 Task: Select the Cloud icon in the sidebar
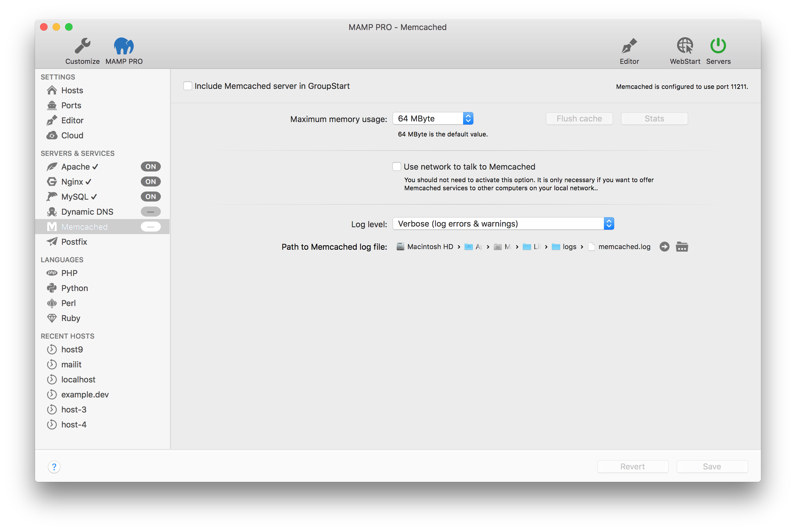click(x=52, y=136)
